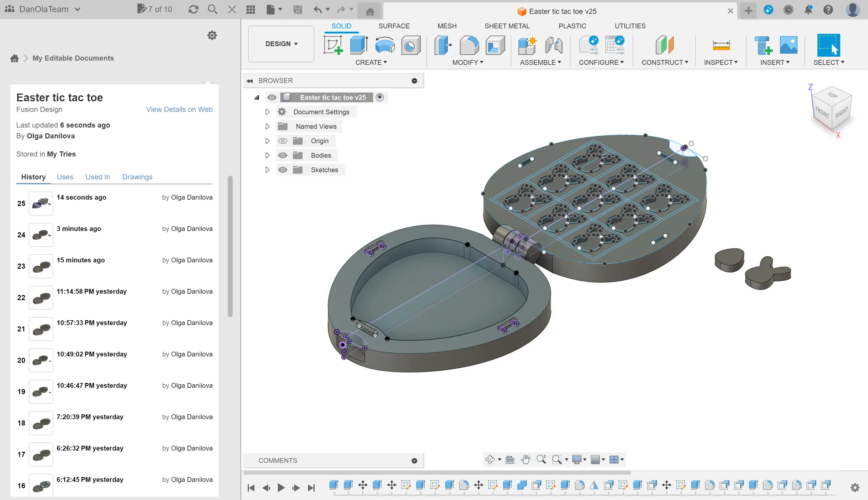Expand the Bodies node
The image size is (868, 500).
pos(267,156)
